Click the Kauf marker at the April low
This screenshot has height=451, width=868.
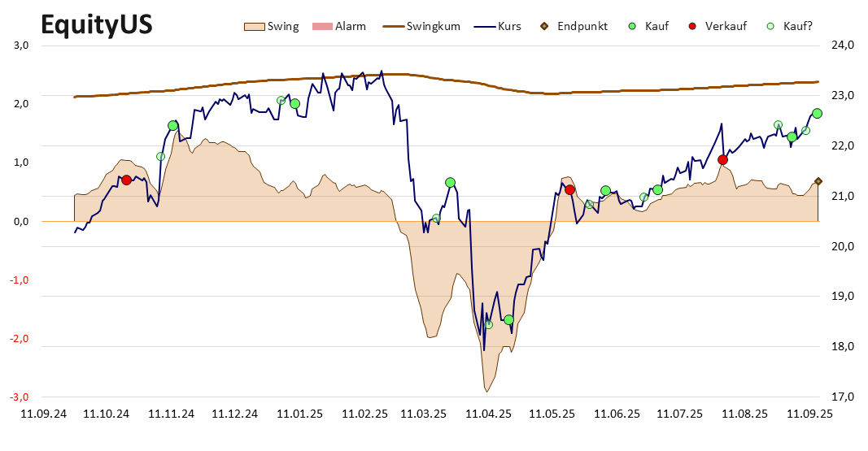tap(508, 320)
